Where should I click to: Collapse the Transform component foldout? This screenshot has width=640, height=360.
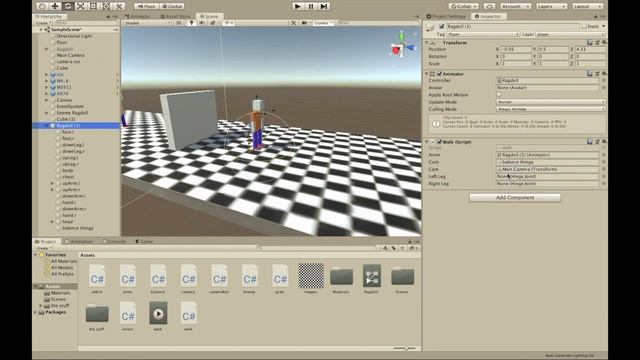[427, 42]
